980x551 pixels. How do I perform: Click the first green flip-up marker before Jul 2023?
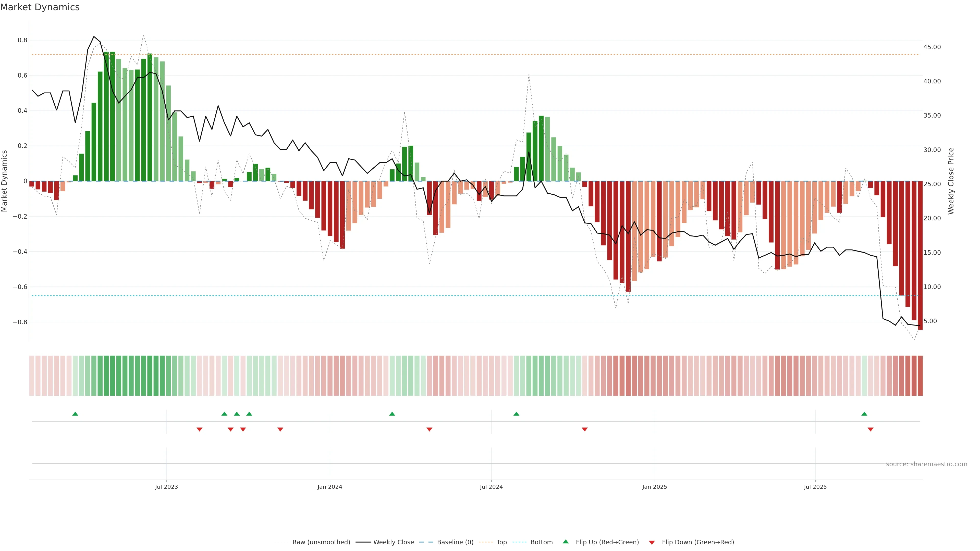(x=75, y=414)
